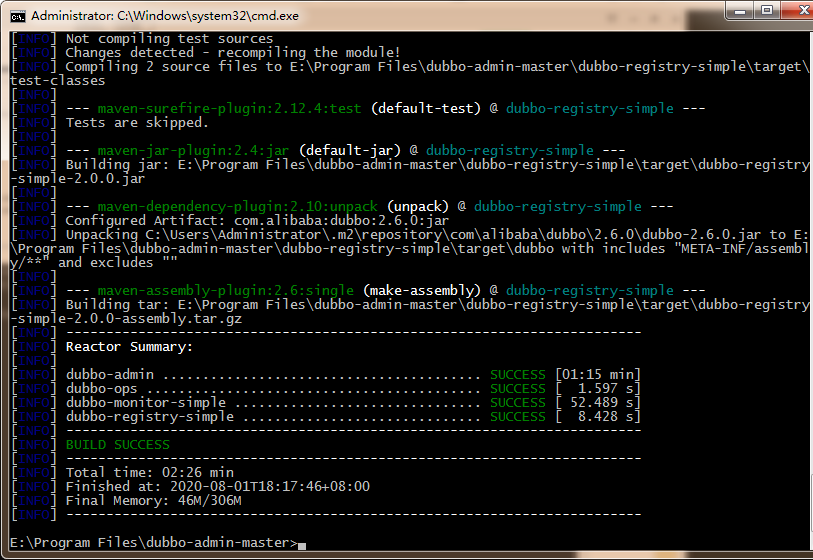813x560 pixels.
Task: Click the '(unpack)' text
Action: [x=418, y=207]
